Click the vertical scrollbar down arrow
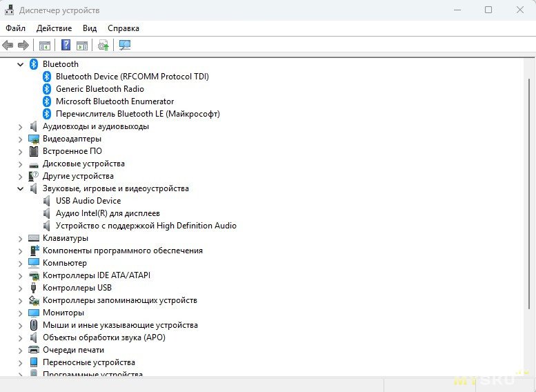536x392 pixels. tap(530, 371)
